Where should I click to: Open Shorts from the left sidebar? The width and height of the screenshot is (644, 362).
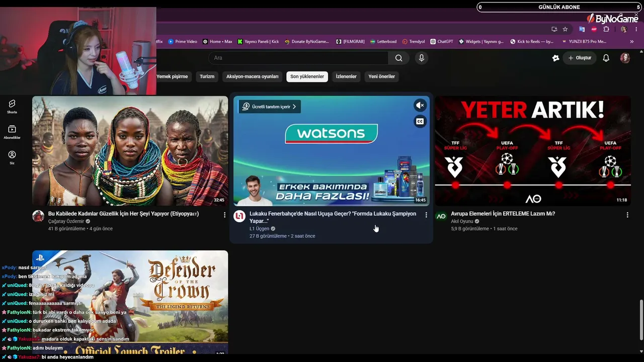(12, 107)
